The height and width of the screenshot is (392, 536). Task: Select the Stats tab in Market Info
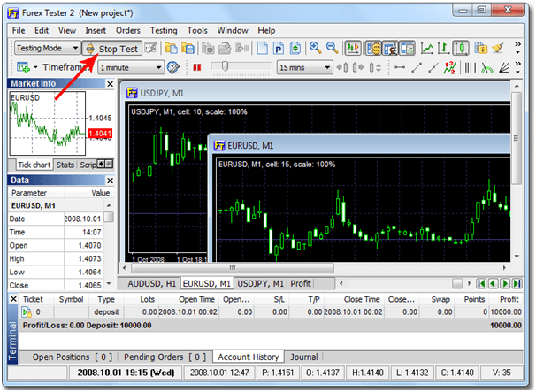click(x=65, y=165)
